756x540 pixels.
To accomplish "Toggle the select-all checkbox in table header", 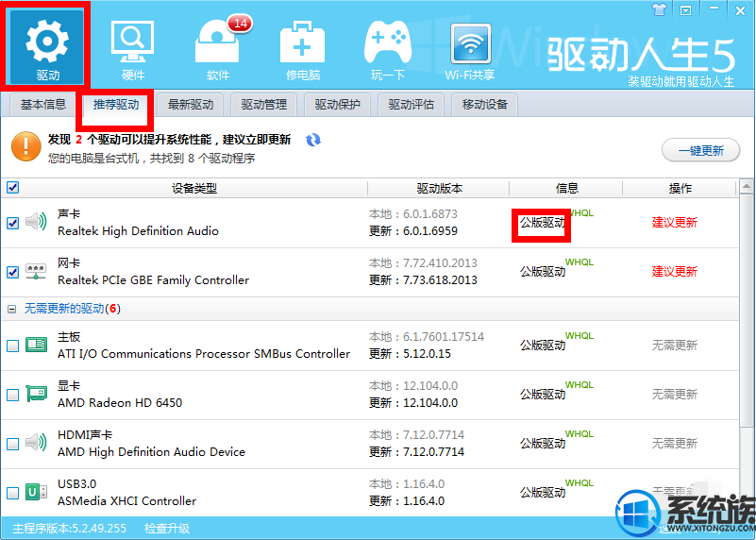I will 13,188.
